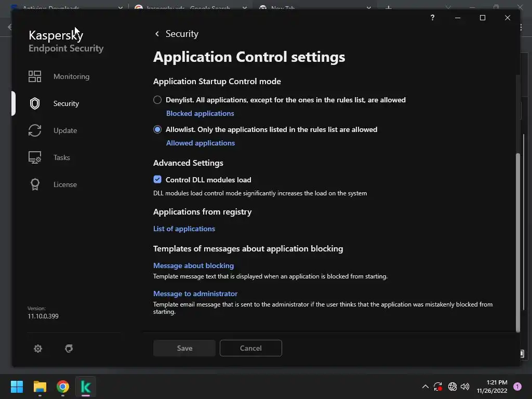Select the Allowlist radio button
The height and width of the screenshot is (399, 532).
pyautogui.click(x=157, y=129)
